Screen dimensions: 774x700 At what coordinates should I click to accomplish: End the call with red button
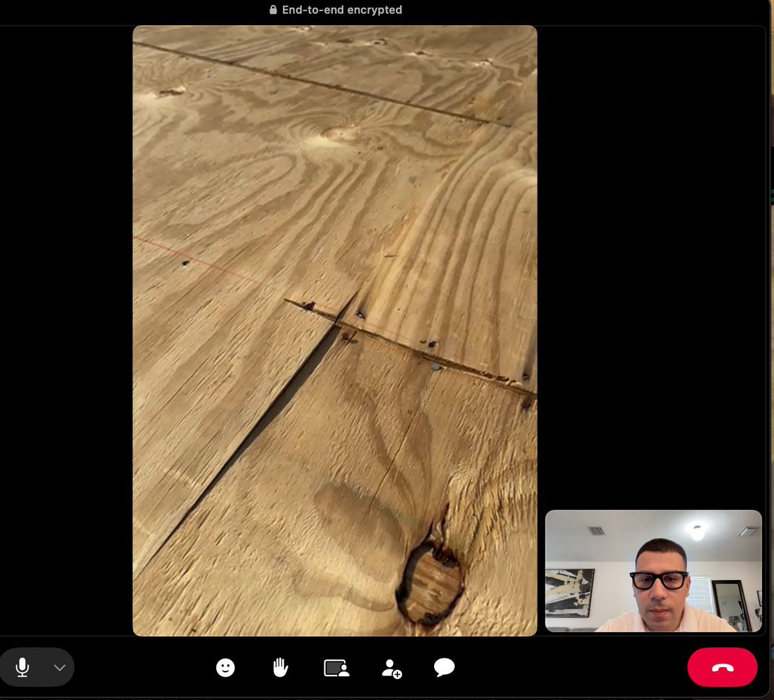tap(722, 667)
